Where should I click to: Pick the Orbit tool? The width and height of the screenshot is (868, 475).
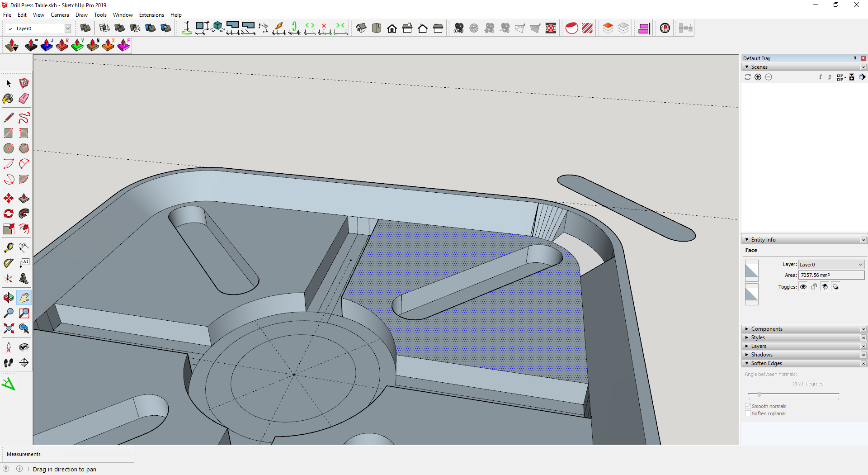(8, 298)
